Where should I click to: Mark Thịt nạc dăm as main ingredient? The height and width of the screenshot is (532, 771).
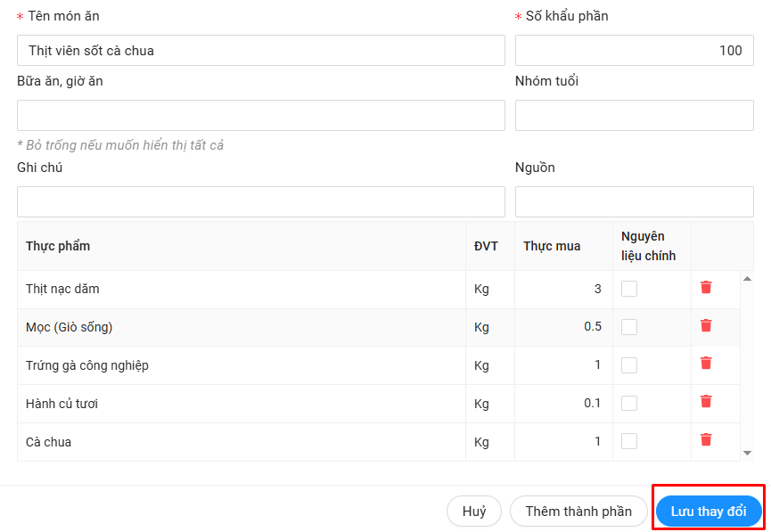click(x=629, y=289)
